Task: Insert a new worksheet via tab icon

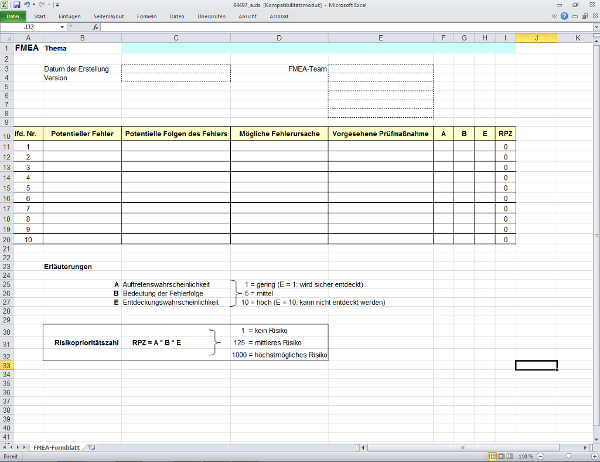Action: point(90,446)
